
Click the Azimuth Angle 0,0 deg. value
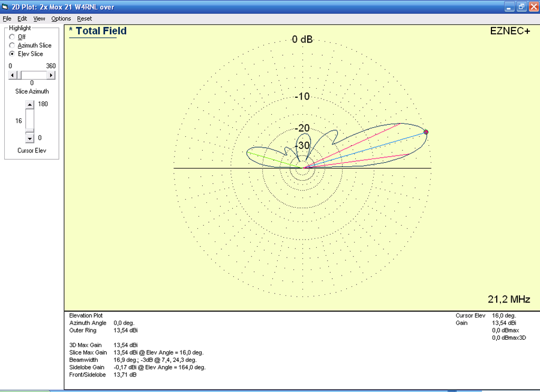click(124, 323)
